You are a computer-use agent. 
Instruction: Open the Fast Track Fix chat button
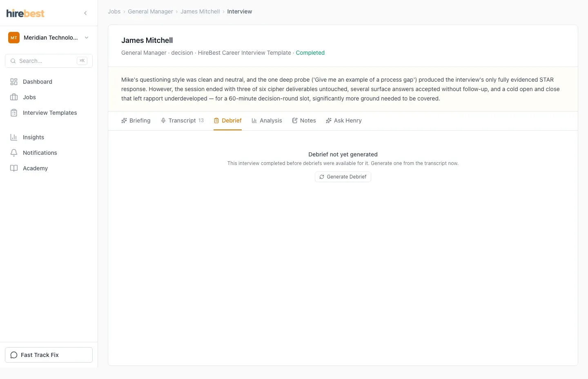(x=49, y=355)
